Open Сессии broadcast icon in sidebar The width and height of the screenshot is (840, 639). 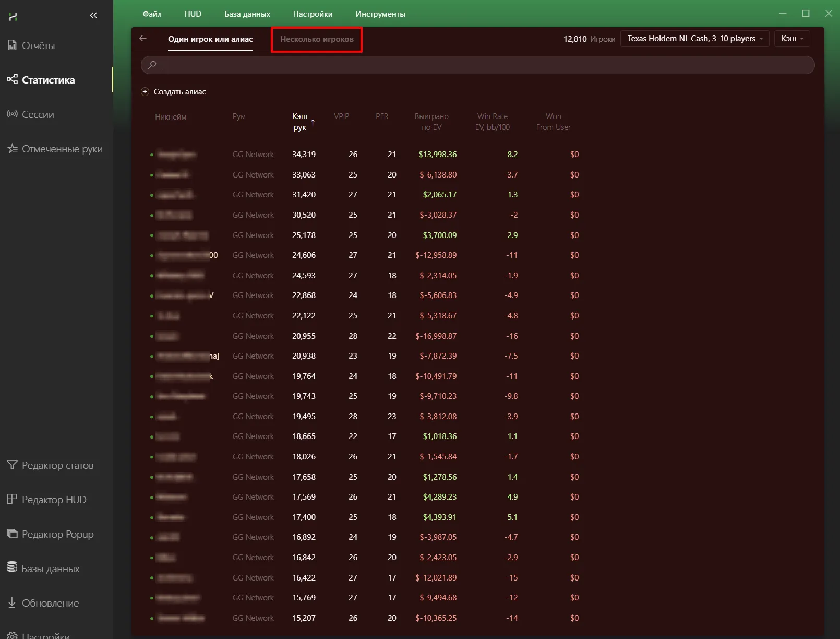point(12,114)
